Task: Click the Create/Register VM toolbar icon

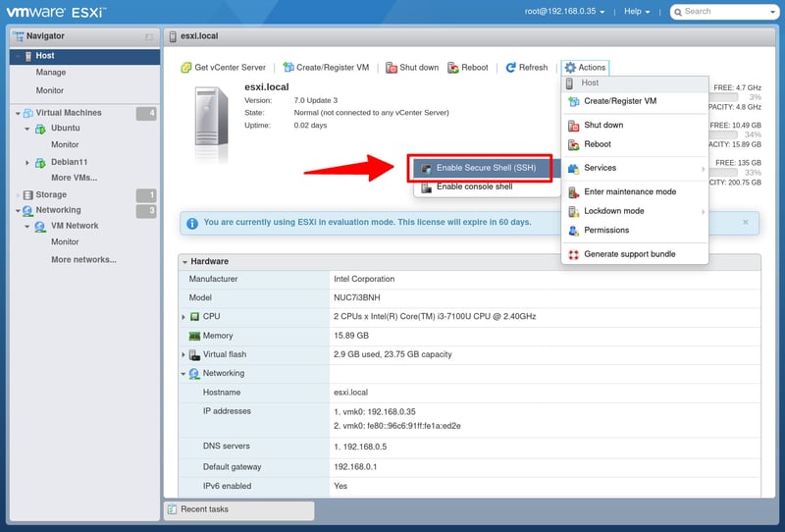Action: click(x=288, y=68)
